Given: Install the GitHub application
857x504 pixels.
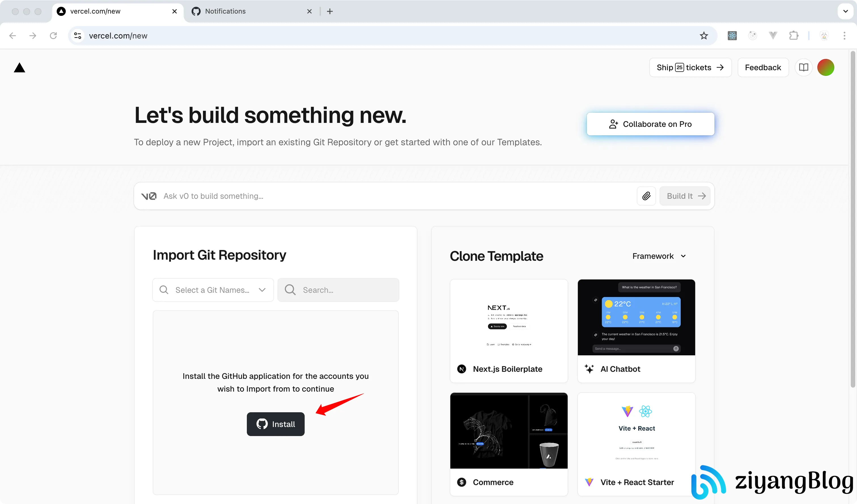Looking at the screenshot, I should [275, 424].
